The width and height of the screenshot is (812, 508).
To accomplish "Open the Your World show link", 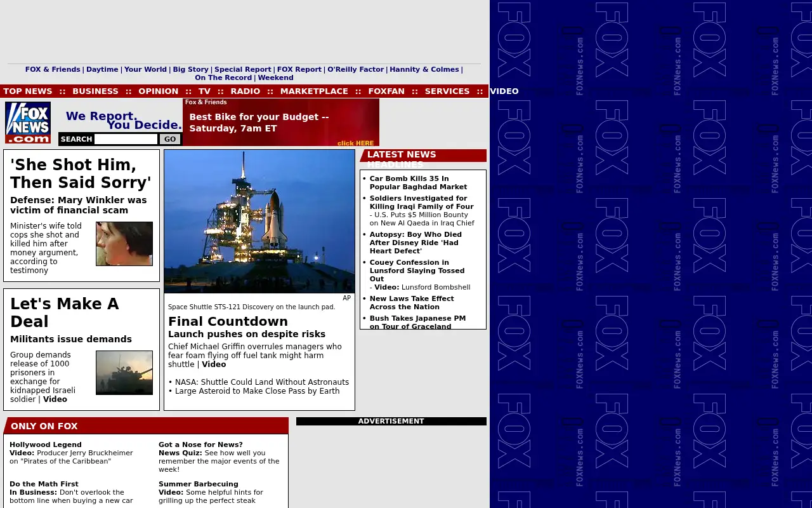I will pos(145,70).
